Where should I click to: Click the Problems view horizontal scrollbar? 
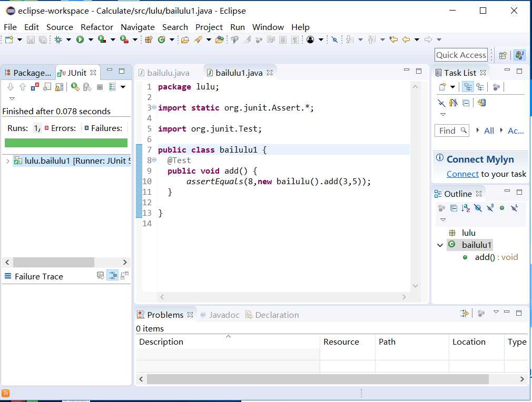coord(318,379)
